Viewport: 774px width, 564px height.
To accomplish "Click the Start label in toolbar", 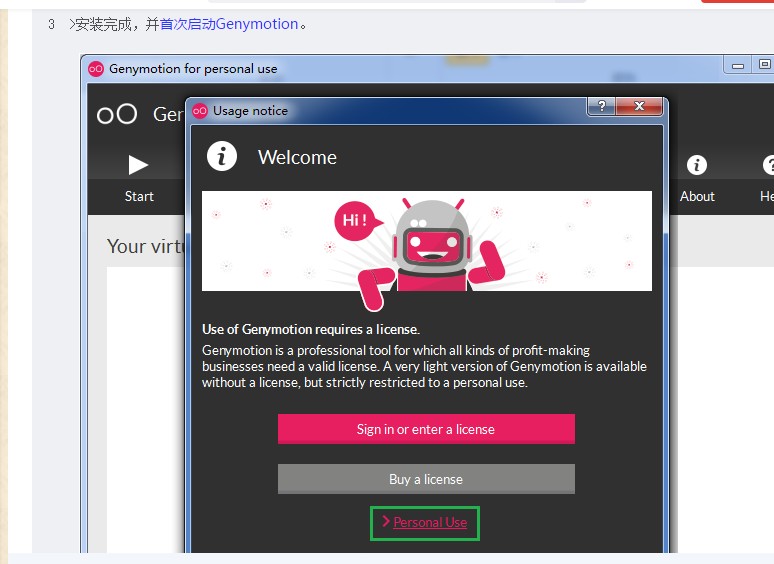I will tap(139, 196).
